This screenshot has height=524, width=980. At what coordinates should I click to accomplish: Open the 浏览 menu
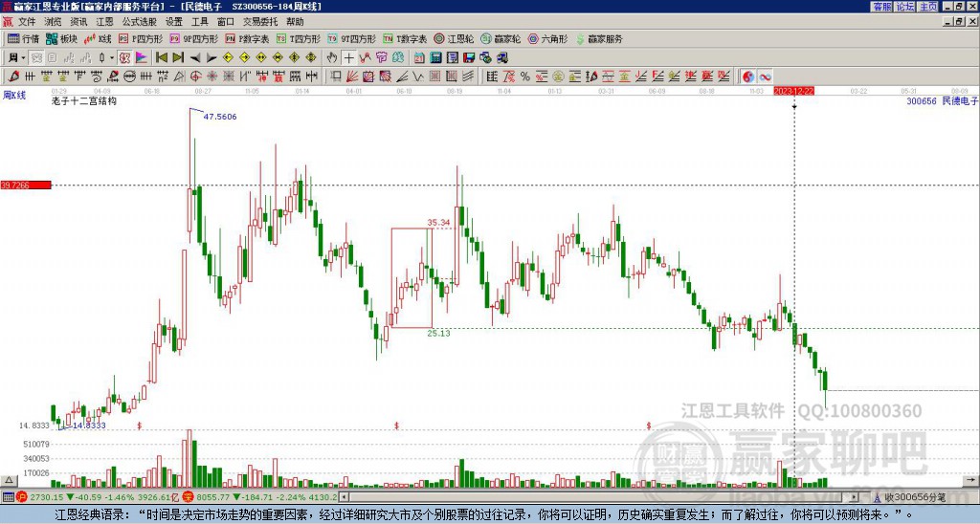53,22
